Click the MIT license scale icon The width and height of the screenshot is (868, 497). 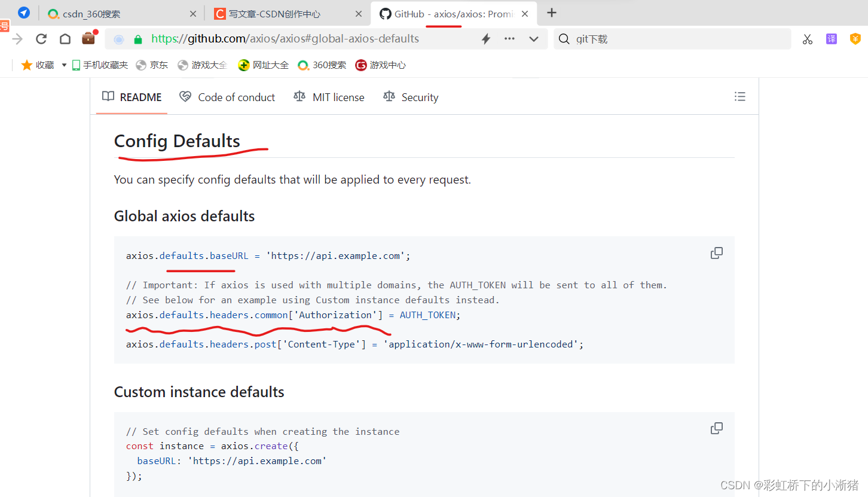(x=299, y=96)
